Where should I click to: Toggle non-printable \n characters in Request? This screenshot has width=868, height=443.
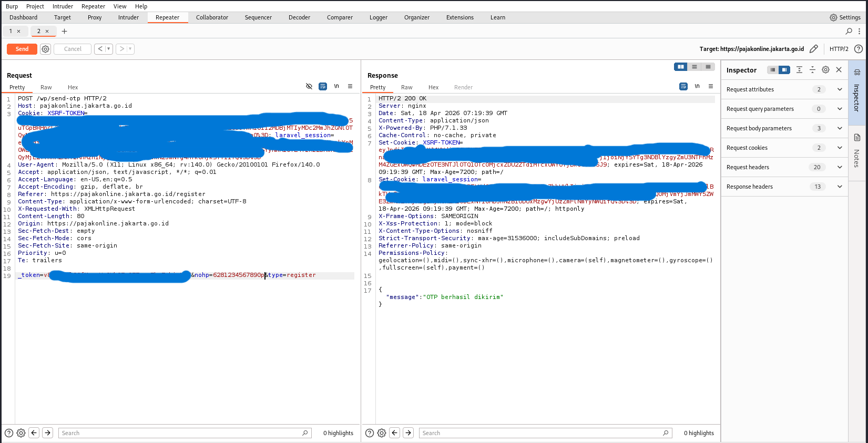click(336, 86)
